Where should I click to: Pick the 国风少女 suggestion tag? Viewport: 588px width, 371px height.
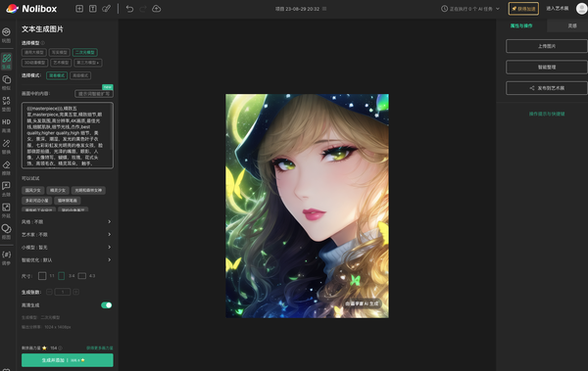pyautogui.click(x=33, y=190)
